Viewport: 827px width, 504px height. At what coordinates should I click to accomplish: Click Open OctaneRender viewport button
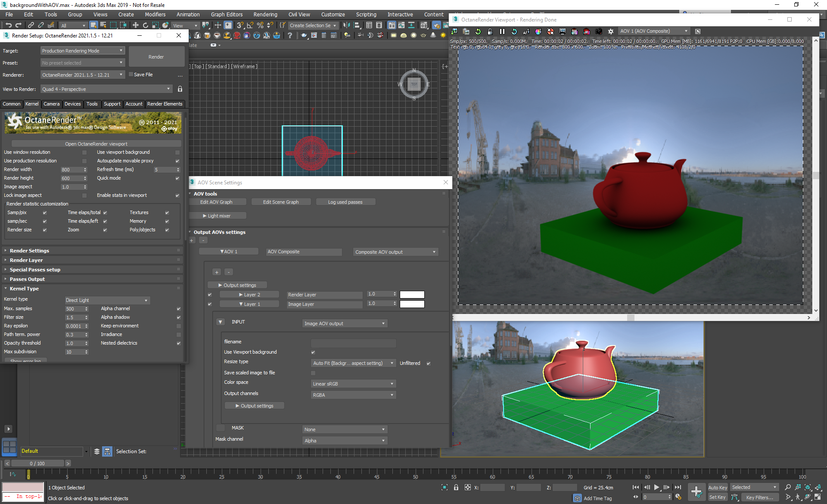pyautogui.click(x=96, y=144)
